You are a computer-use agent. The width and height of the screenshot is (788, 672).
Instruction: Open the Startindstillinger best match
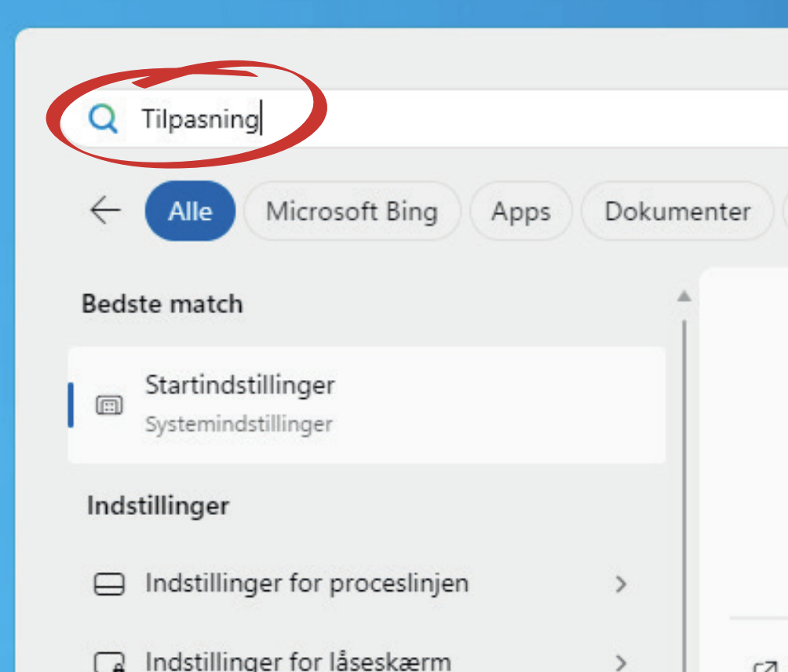(366, 404)
